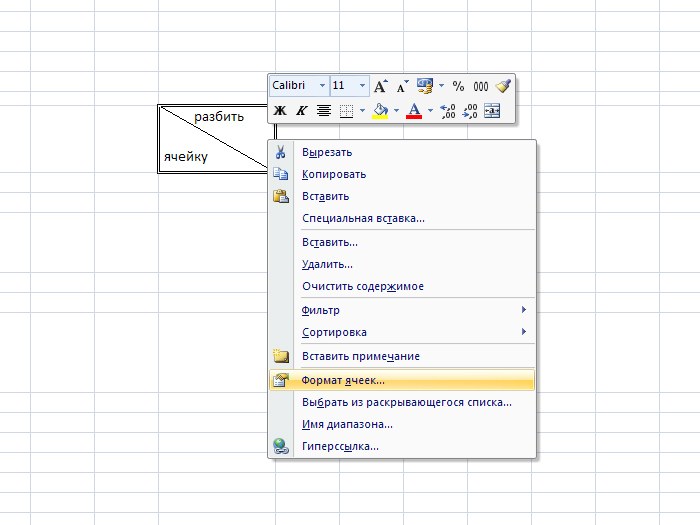This screenshot has width=700, height=525.
Task: Apply cell borders from mini toolbar
Action: pos(346,111)
